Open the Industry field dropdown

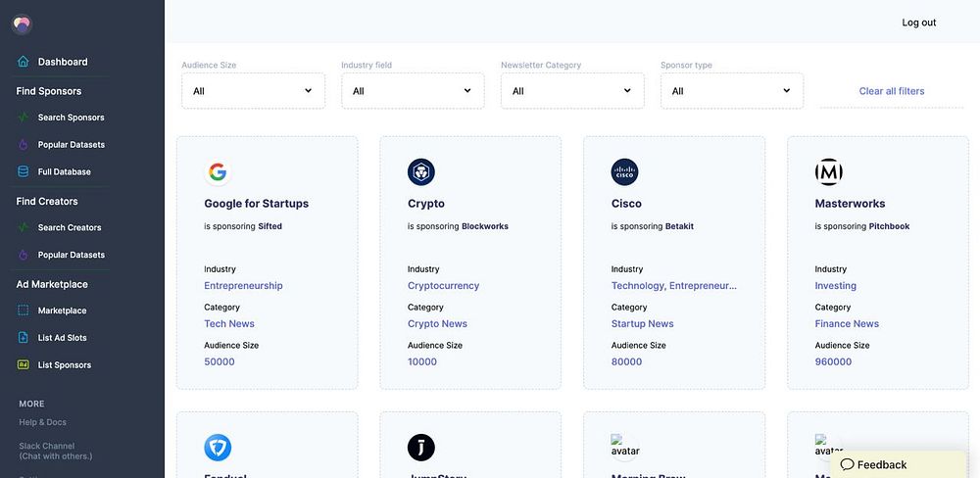[413, 90]
